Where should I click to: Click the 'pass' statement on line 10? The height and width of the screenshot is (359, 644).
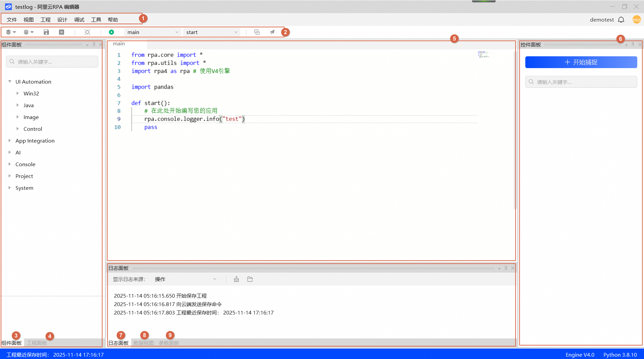pyautogui.click(x=151, y=127)
